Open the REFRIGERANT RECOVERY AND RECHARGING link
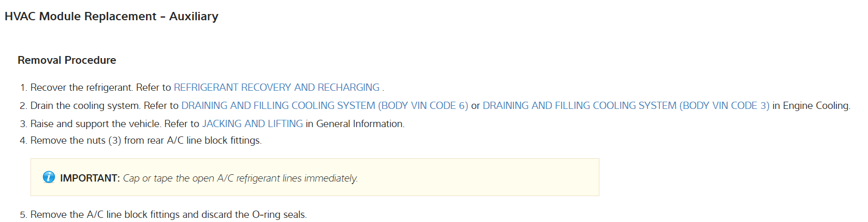The height and width of the screenshot is (222, 868). point(276,88)
